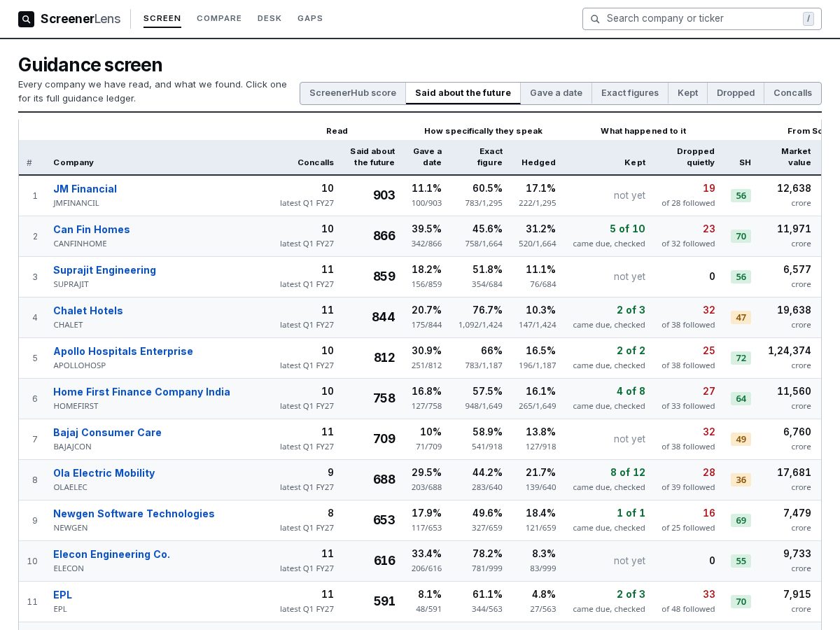Select the ScreenerHub score sort option

(x=353, y=93)
